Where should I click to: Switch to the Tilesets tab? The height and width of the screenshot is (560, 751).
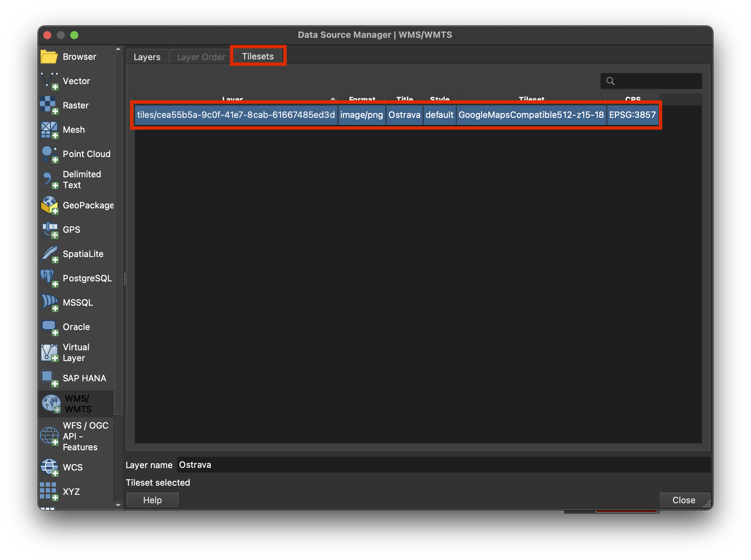pos(258,56)
